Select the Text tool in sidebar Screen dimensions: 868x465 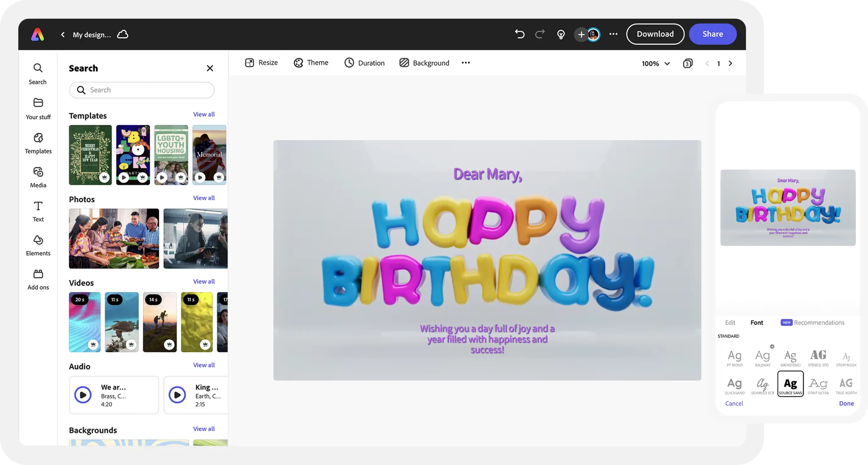point(38,211)
